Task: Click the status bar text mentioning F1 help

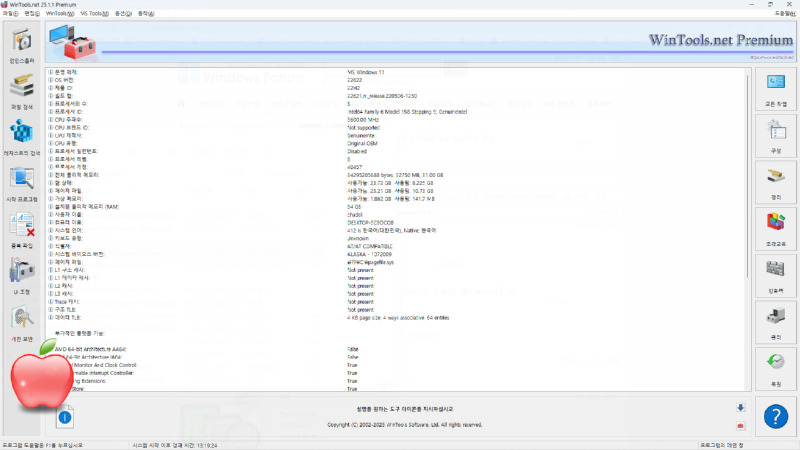Action: point(42,445)
